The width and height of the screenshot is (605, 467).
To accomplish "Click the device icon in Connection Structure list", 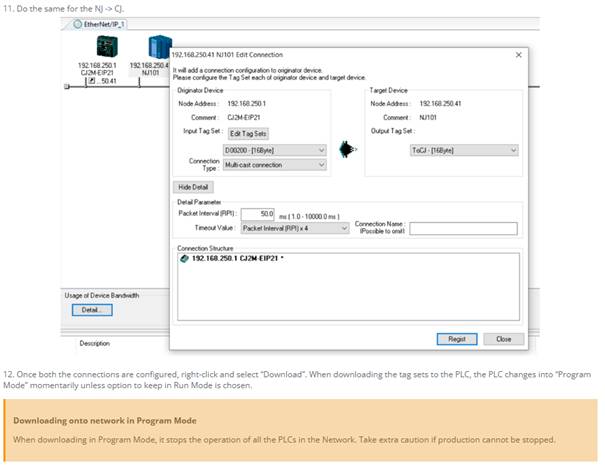I will (184, 258).
